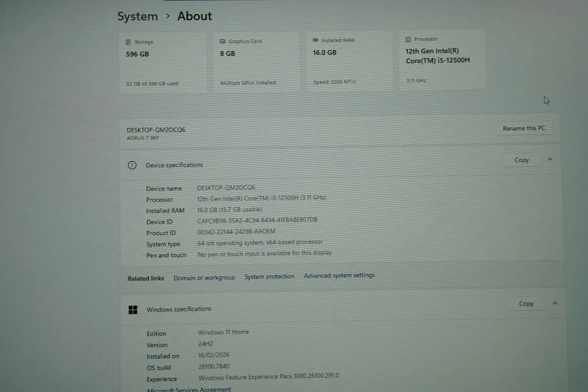Open Domain or workgroup link
Image resolution: width=588 pixels, height=392 pixels.
pyautogui.click(x=204, y=278)
